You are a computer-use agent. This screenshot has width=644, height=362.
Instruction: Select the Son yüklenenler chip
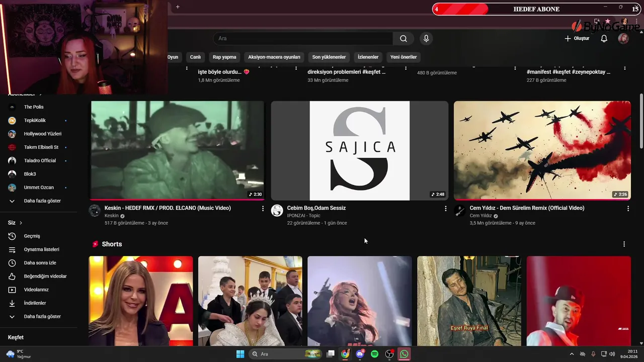click(329, 57)
